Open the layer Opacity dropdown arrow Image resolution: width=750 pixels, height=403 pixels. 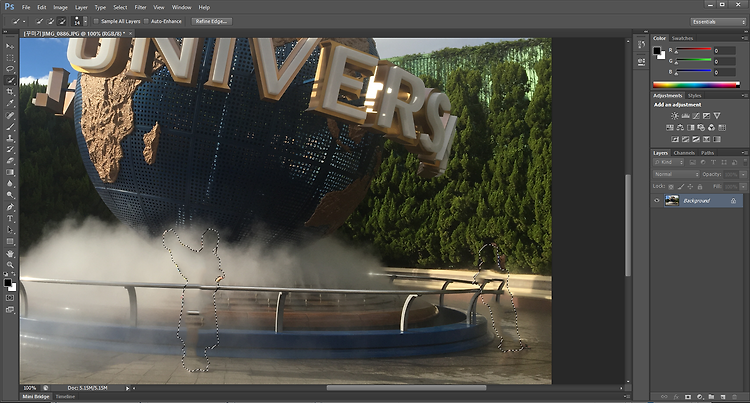[743, 174]
